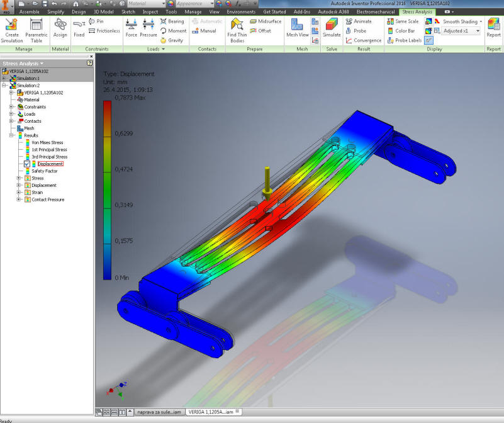504x423 pixels.
Task: Open Mesh View
Action: point(297,28)
